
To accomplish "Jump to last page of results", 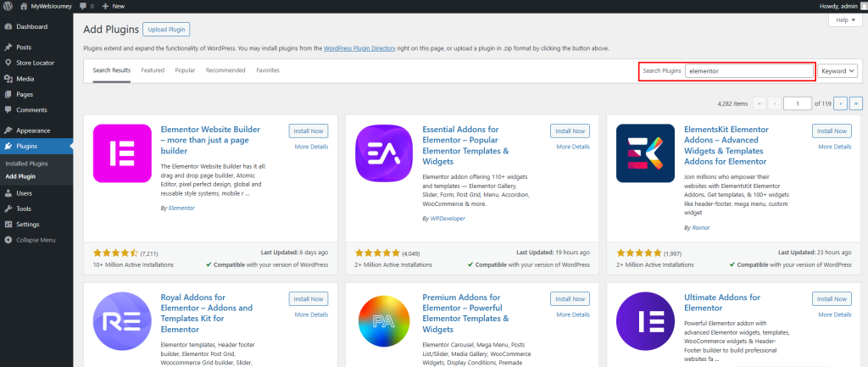I will [856, 103].
